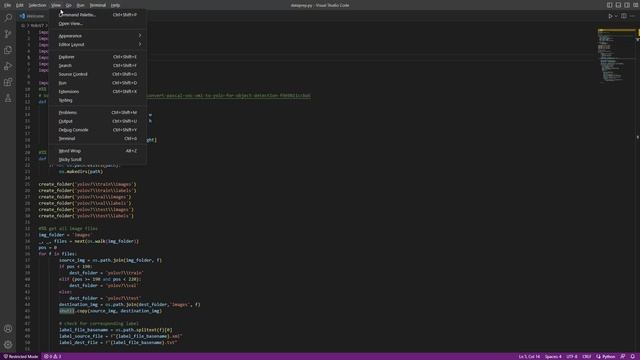Screen dimensions: 640x360
Task: Run the Python file with the play icon
Action: click(610, 16)
